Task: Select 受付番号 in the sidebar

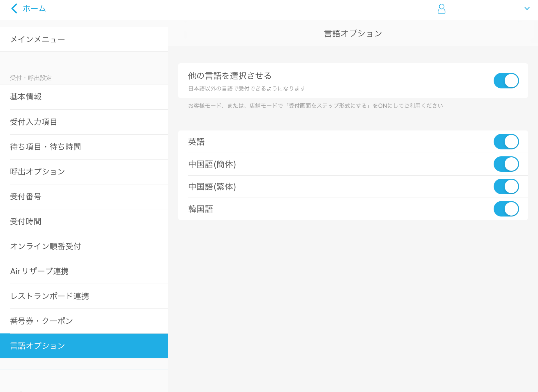Action: click(26, 197)
